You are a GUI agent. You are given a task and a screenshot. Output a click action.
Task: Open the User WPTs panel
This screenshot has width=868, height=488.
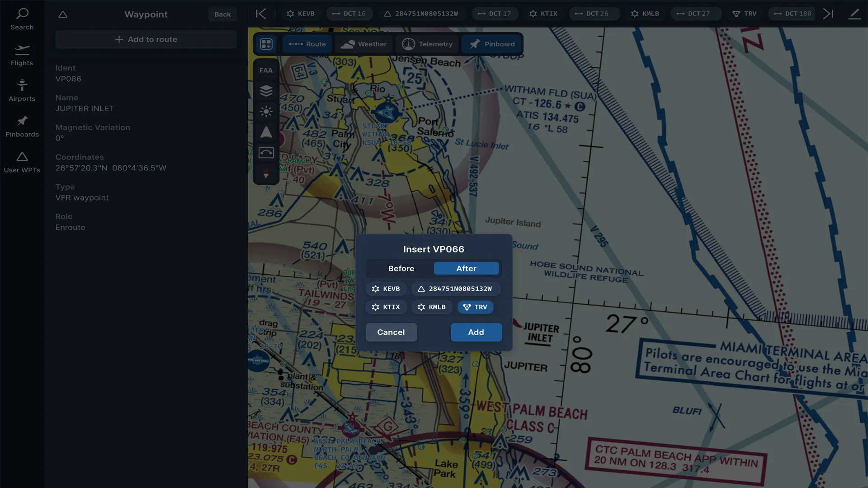pos(22,162)
